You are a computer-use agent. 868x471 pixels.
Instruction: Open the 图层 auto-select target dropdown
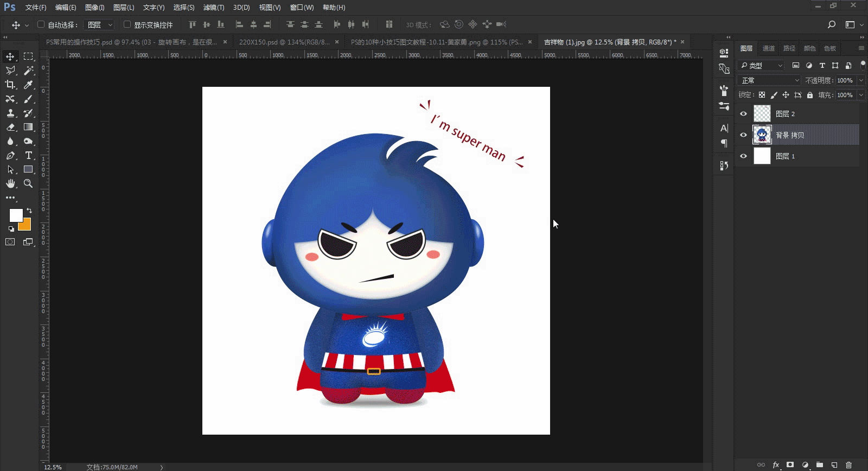(100, 24)
